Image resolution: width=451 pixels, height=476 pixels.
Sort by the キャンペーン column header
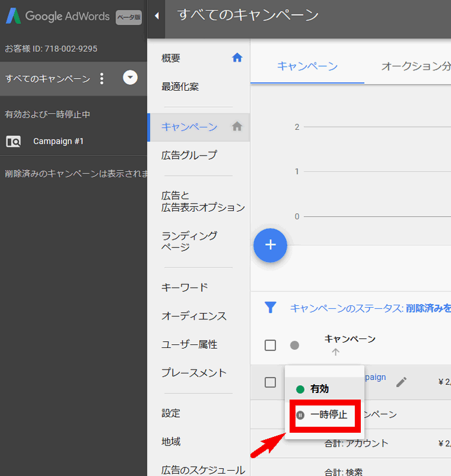[x=350, y=339]
